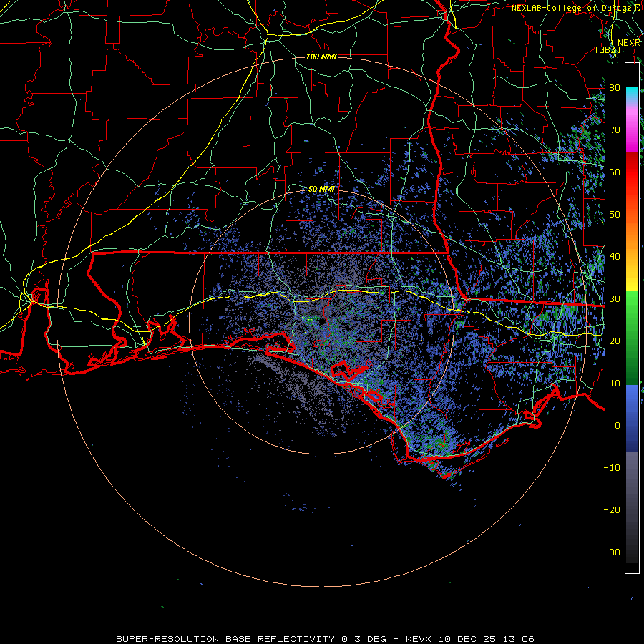Click the 30 value on the dBZ scale
This screenshot has height=644, width=644.
click(x=615, y=299)
